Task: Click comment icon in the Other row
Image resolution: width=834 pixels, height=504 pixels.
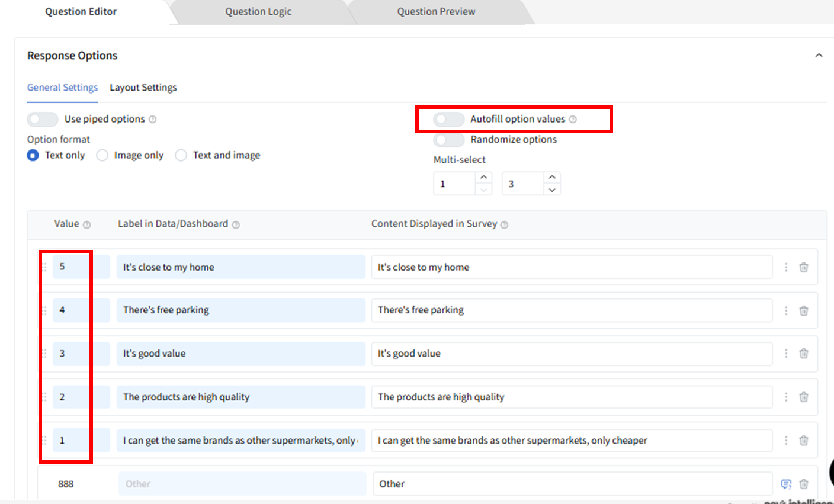Action: (786, 484)
